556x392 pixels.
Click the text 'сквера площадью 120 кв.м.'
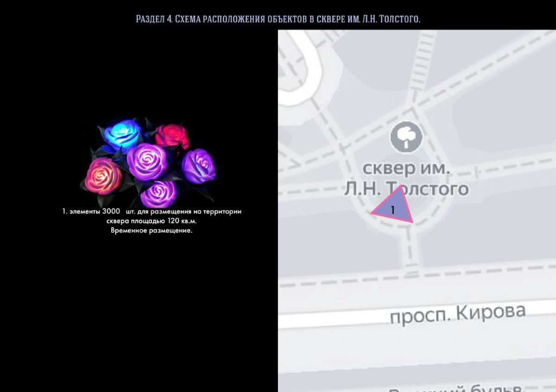[x=152, y=221]
